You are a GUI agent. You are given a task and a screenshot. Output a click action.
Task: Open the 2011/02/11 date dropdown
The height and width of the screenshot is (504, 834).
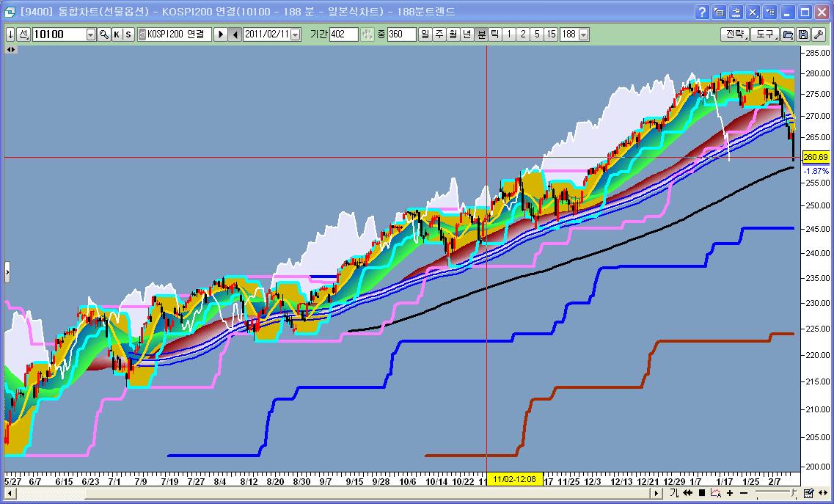296,34
